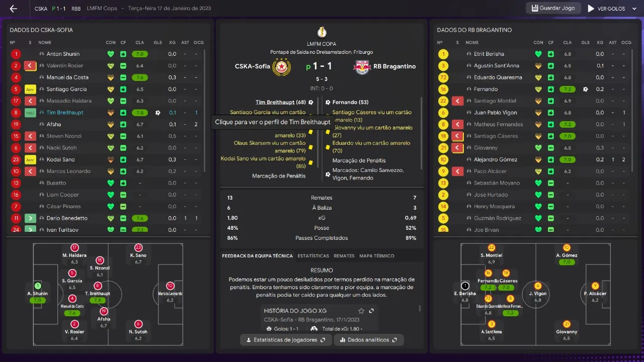Image resolution: width=644 pixels, height=362 pixels.
Task: Click the HdJ badge beside Tim Breithaupt
Action: click(30, 113)
